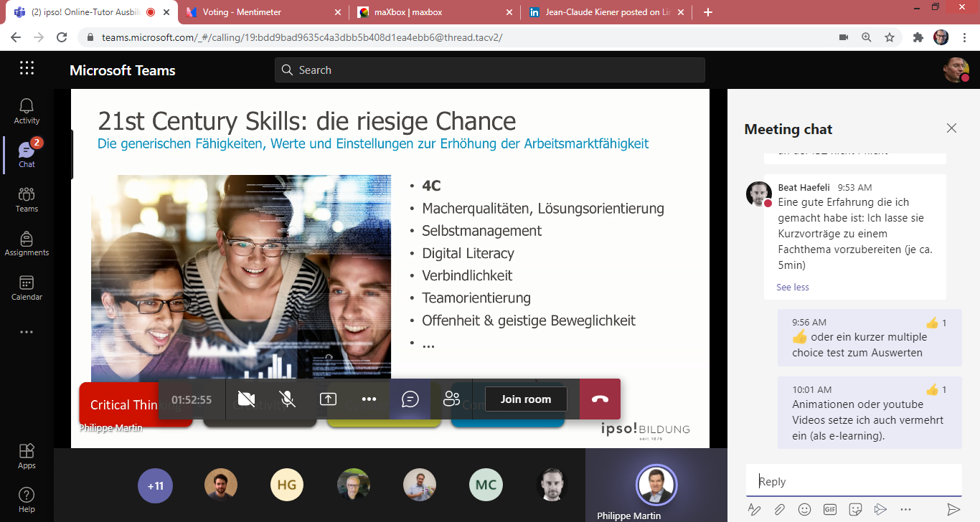Close the Meeting chat panel
980x522 pixels.
coord(951,128)
